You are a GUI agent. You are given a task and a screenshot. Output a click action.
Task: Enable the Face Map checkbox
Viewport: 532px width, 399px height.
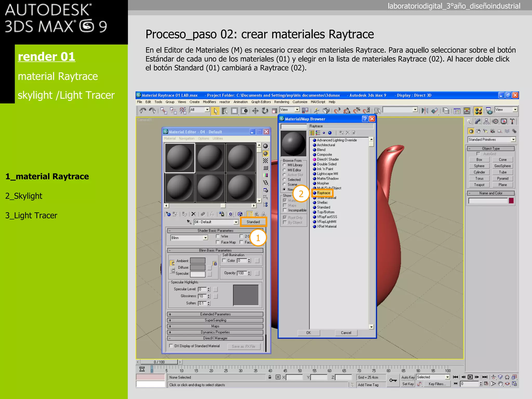click(x=218, y=242)
